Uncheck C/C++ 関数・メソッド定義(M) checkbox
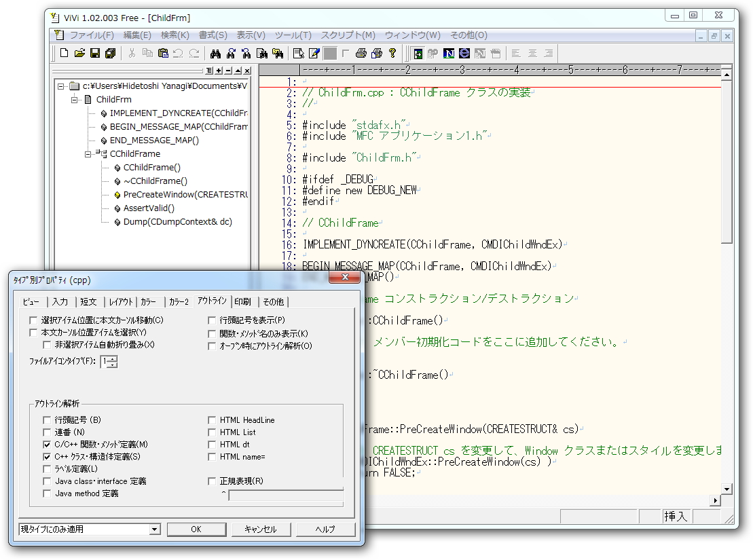The height and width of the screenshot is (560, 753). click(47, 444)
